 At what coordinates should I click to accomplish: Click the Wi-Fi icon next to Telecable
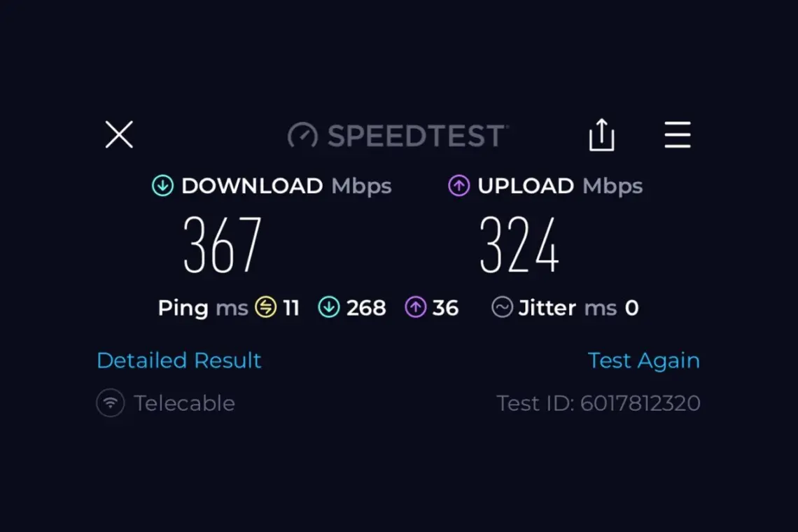[x=111, y=403]
